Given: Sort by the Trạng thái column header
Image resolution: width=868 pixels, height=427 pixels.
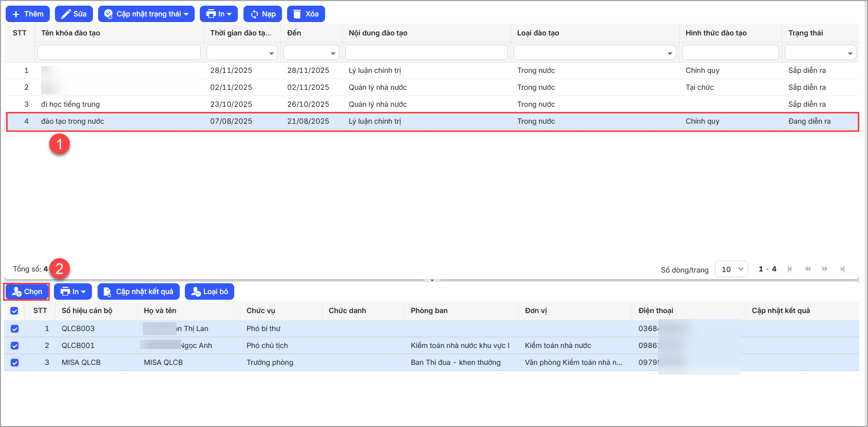Looking at the screenshot, I should pos(805,33).
